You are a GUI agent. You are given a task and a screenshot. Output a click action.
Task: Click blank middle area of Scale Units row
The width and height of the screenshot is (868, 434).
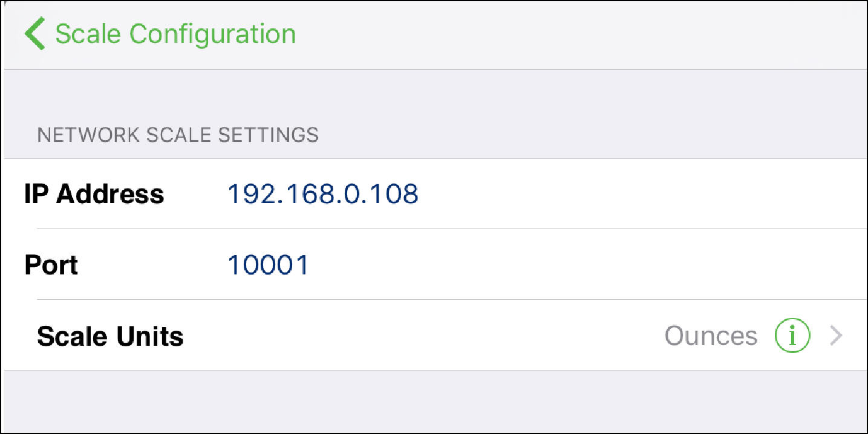423,335
